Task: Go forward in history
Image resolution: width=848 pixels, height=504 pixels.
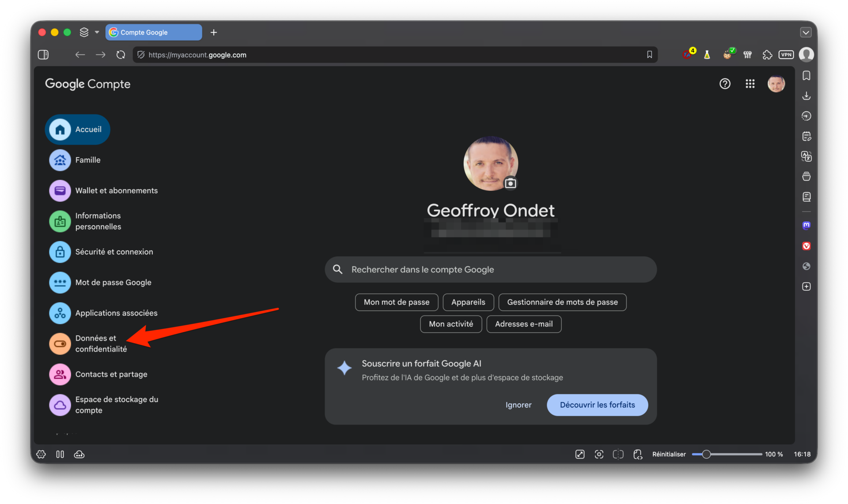Action: point(101,55)
